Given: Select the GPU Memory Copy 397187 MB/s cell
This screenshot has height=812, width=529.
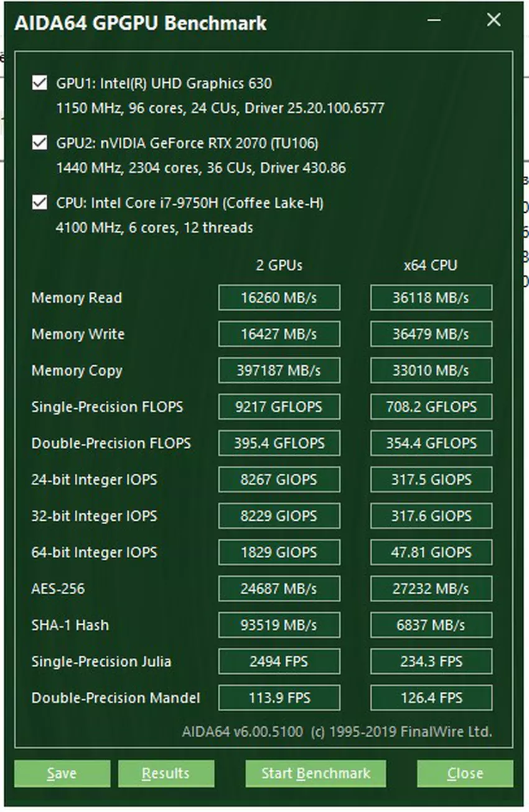Looking at the screenshot, I should 279,371.
